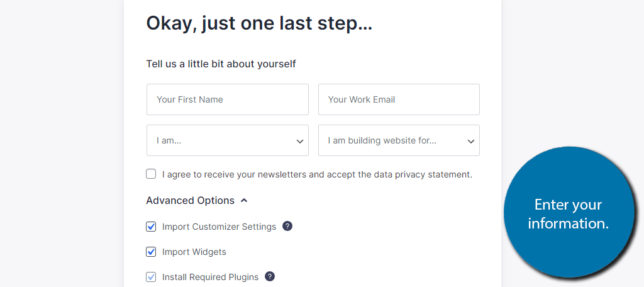Click the Install Required Plugins label
The image size is (644, 287).
tap(210, 277)
